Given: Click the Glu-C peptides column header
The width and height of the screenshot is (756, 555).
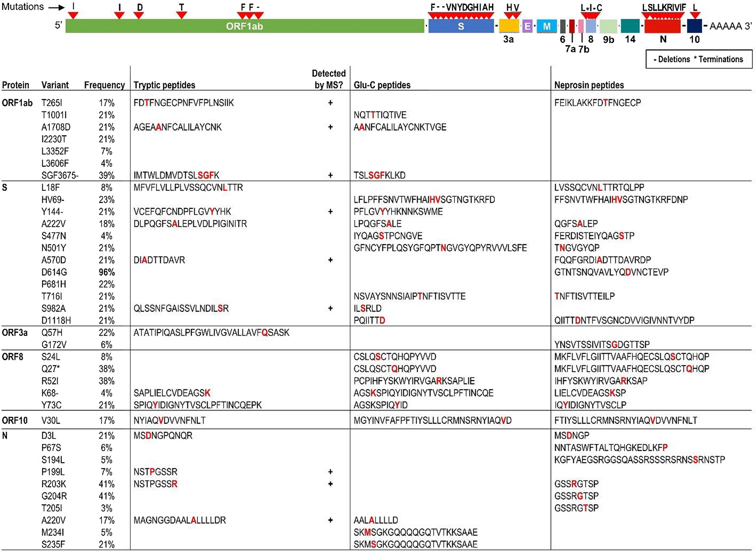Looking at the screenshot, I should 382,85.
